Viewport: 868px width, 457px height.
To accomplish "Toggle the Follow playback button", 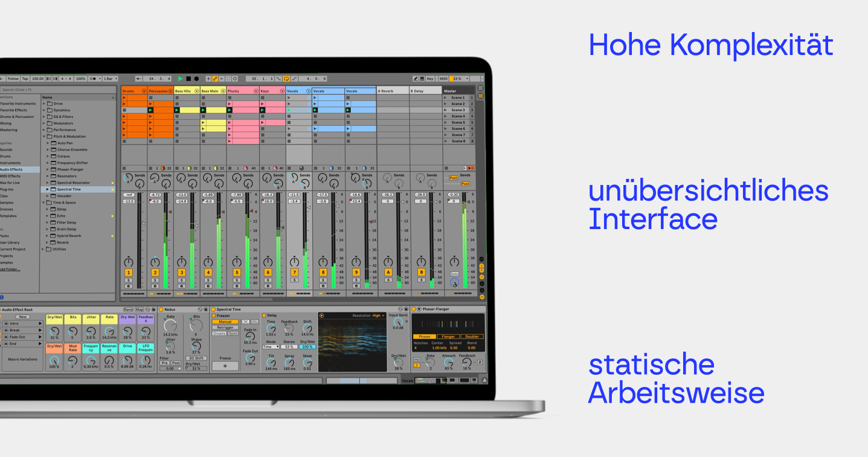I will (13, 79).
